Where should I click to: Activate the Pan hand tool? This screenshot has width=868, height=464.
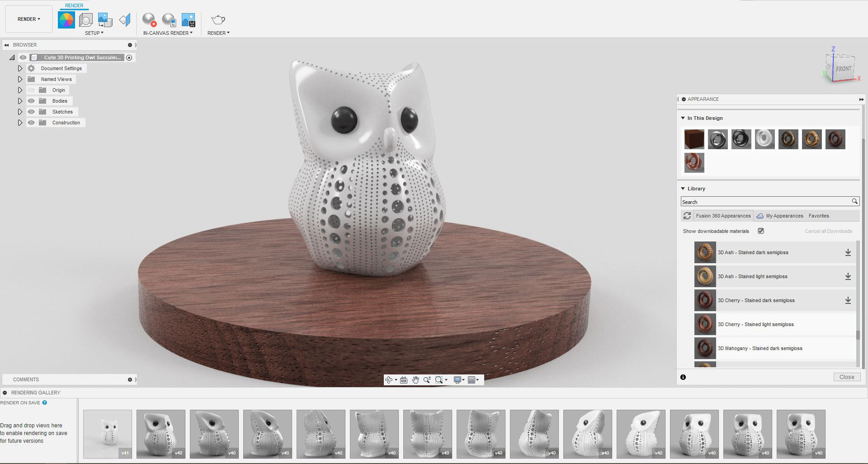point(415,380)
